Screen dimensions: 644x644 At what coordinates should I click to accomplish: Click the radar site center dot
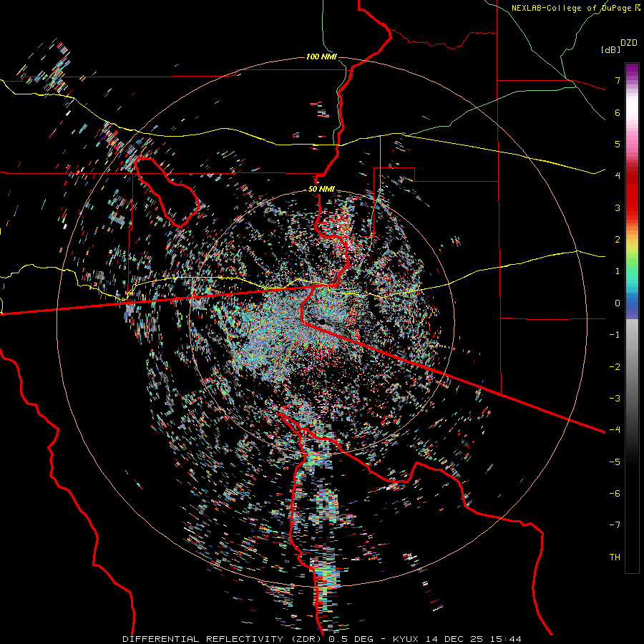click(323, 321)
